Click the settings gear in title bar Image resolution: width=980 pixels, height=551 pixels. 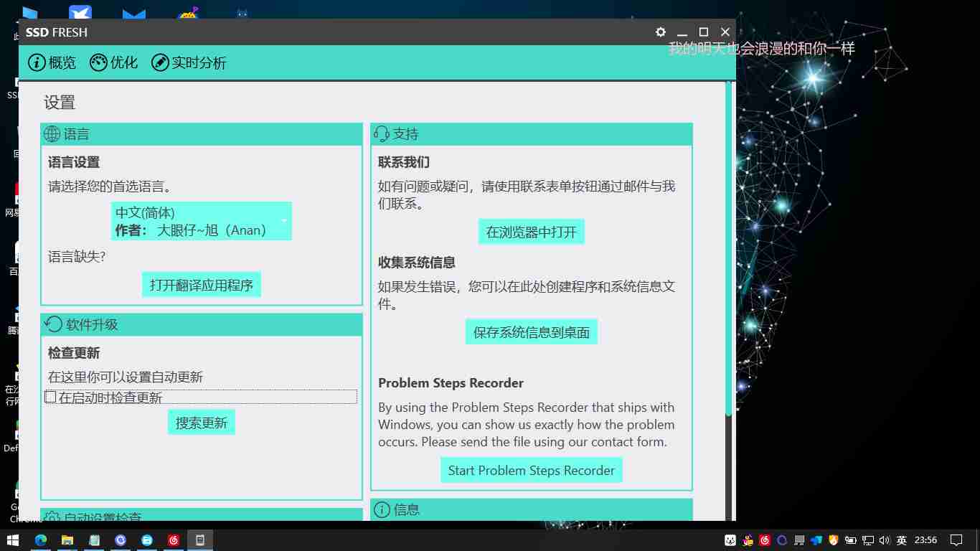click(x=661, y=32)
